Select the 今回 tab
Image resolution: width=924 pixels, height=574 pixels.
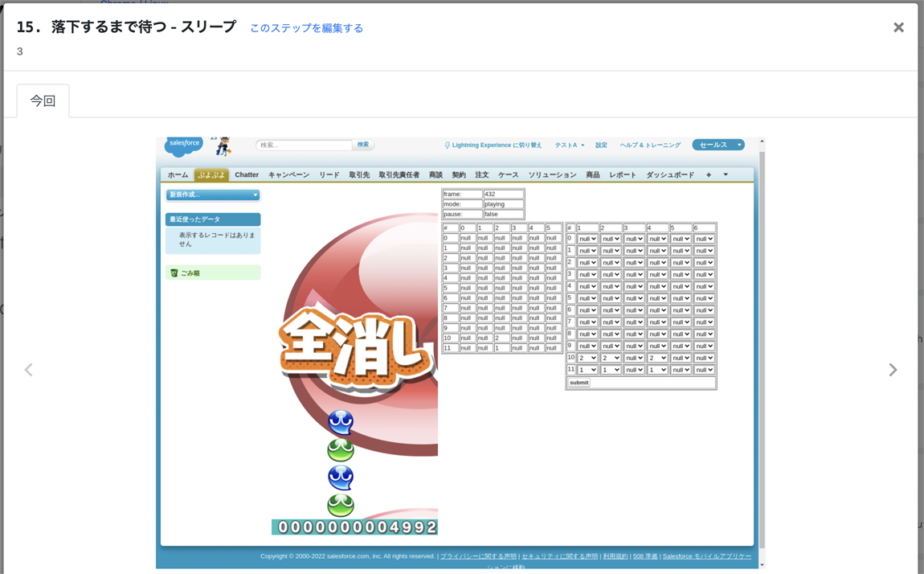[43, 100]
